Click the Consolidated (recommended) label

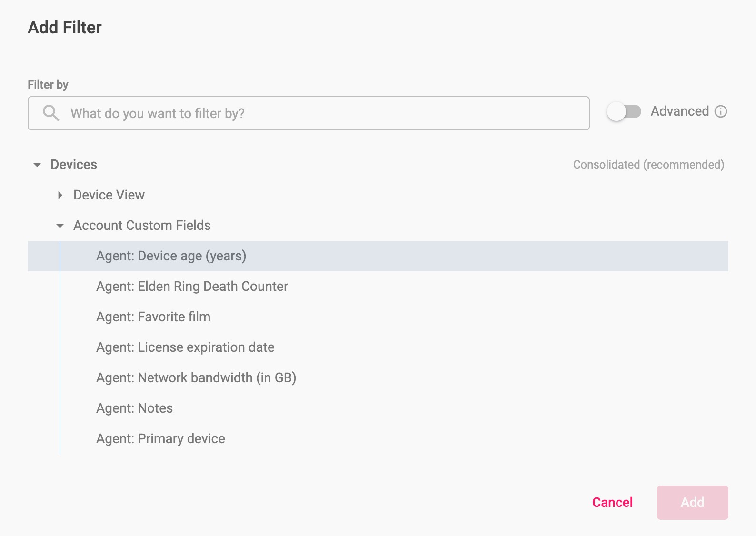click(x=648, y=165)
